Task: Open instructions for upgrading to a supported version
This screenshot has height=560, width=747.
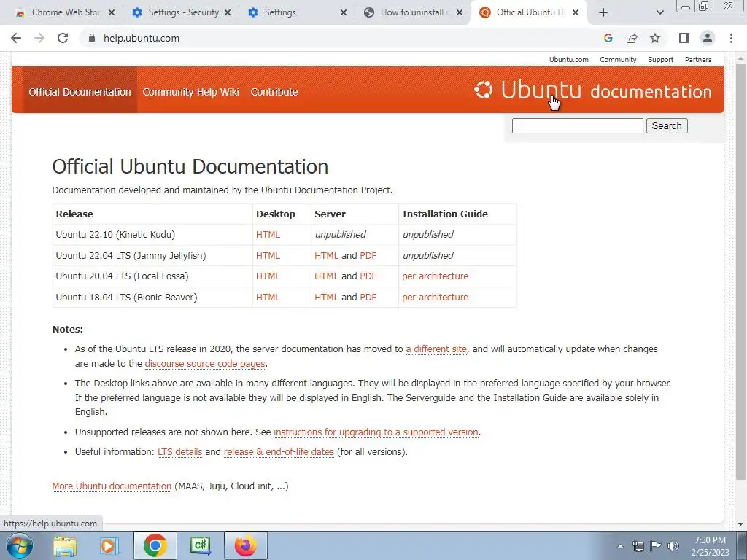Action: coord(376,432)
